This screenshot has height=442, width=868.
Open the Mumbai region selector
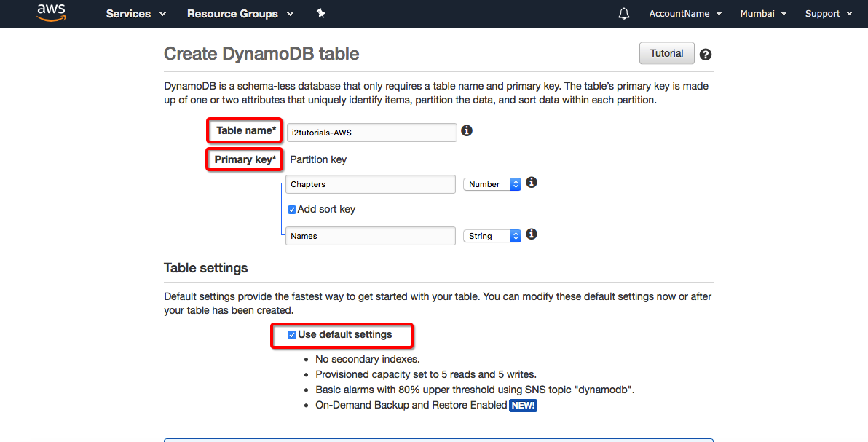[x=763, y=14]
